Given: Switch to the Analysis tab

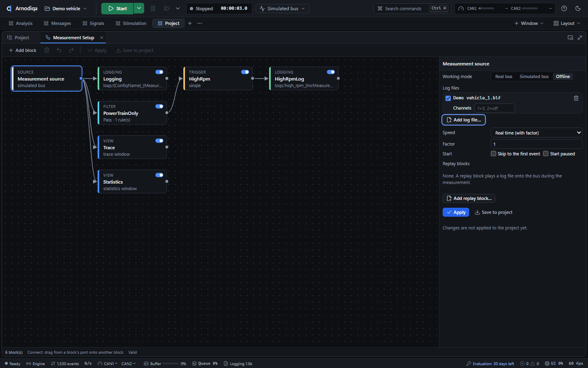Looking at the screenshot, I should pos(20,23).
